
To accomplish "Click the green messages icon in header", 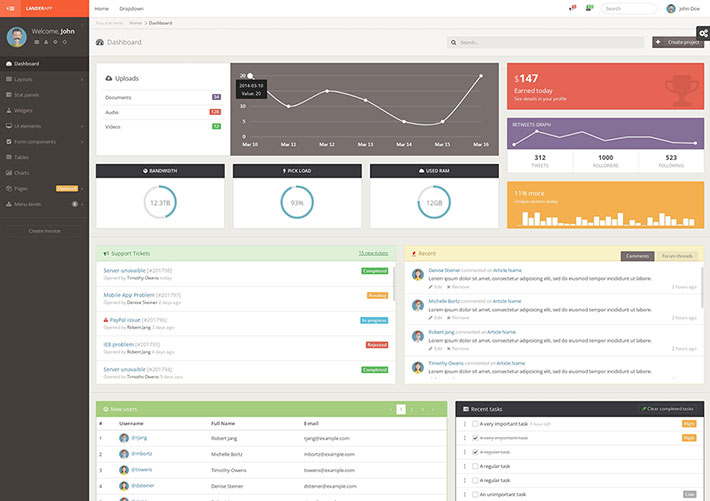I will 590,8.
